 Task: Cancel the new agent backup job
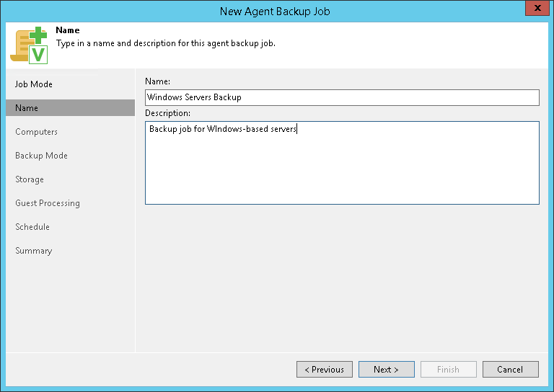[511, 370]
